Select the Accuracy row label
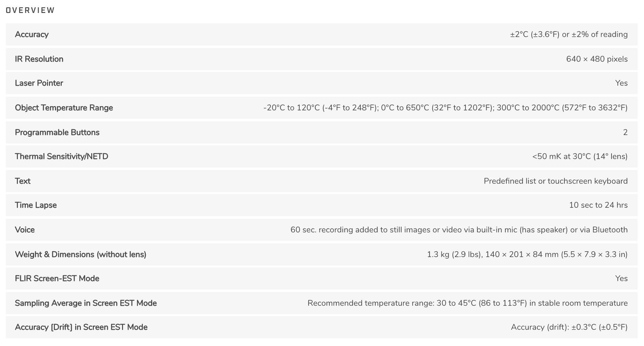Screen dimensions: 644x346 click(32, 34)
